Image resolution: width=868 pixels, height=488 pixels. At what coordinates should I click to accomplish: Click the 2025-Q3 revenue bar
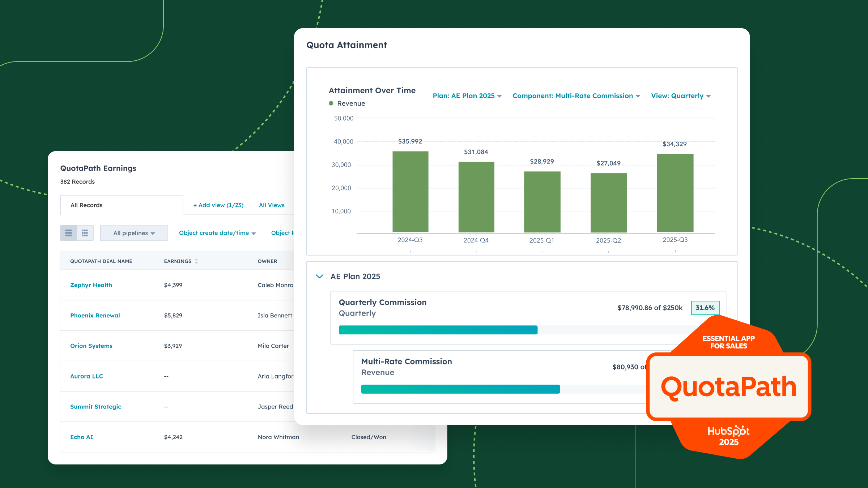coord(675,193)
